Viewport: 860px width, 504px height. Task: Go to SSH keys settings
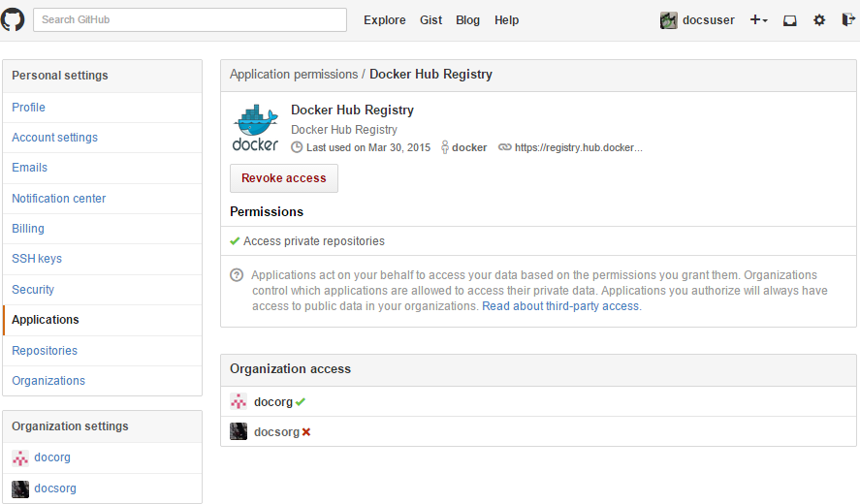(37, 259)
